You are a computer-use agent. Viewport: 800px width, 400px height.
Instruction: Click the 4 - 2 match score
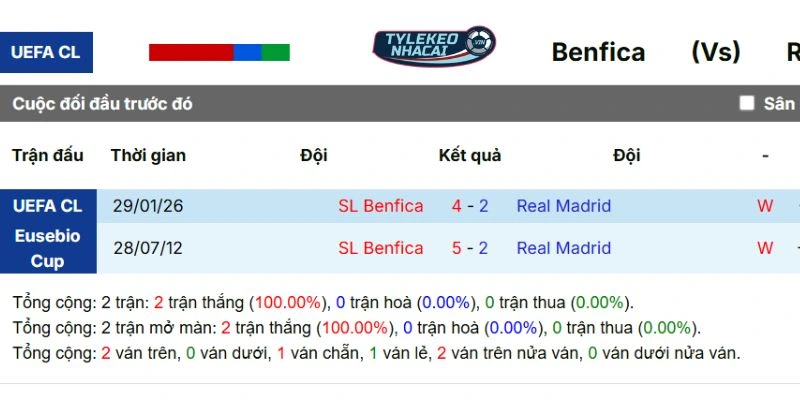(x=470, y=206)
